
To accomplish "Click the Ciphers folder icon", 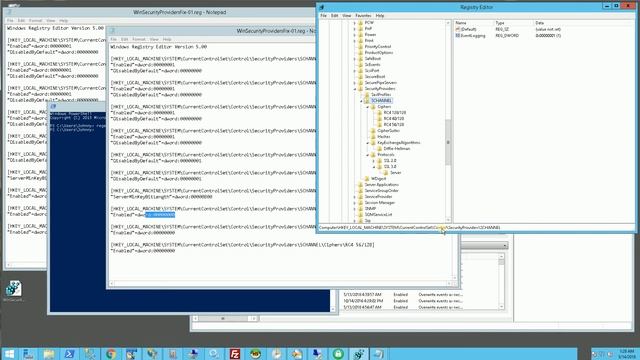I will (x=373, y=107).
